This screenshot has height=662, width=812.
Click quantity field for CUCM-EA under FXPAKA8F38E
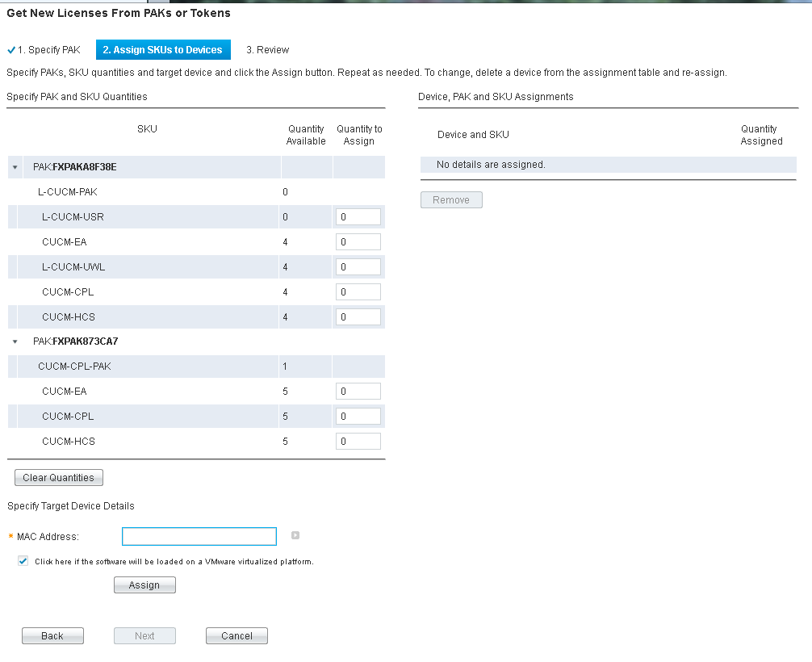pyautogui.click(x=358, y=242)
